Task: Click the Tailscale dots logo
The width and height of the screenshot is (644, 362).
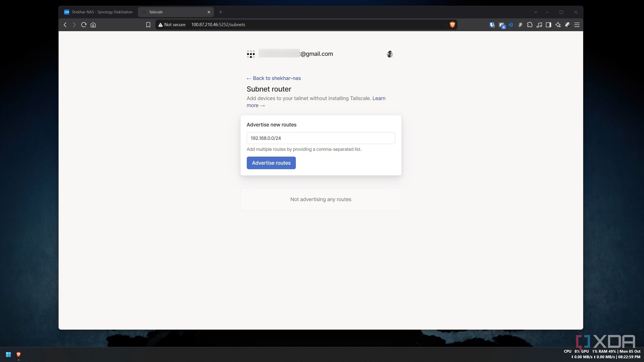Action: coord(251,54)
